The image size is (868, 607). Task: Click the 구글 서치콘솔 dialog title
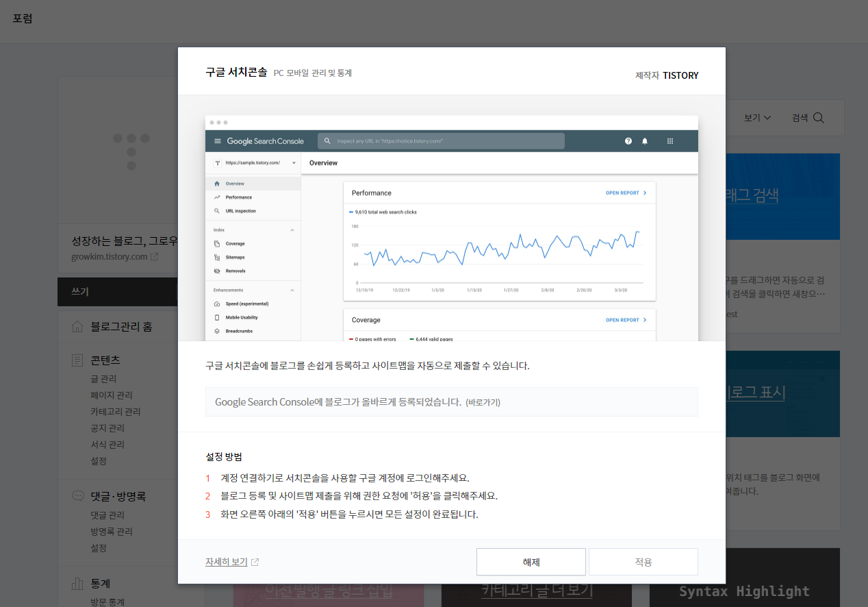[236, 72]
